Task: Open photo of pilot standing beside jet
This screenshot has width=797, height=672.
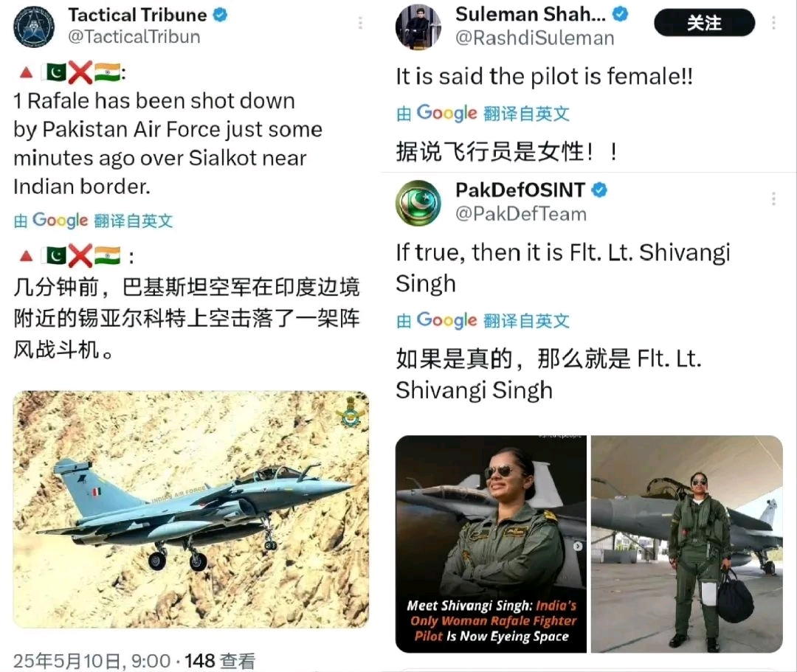Action: click(x=687, y=544)
